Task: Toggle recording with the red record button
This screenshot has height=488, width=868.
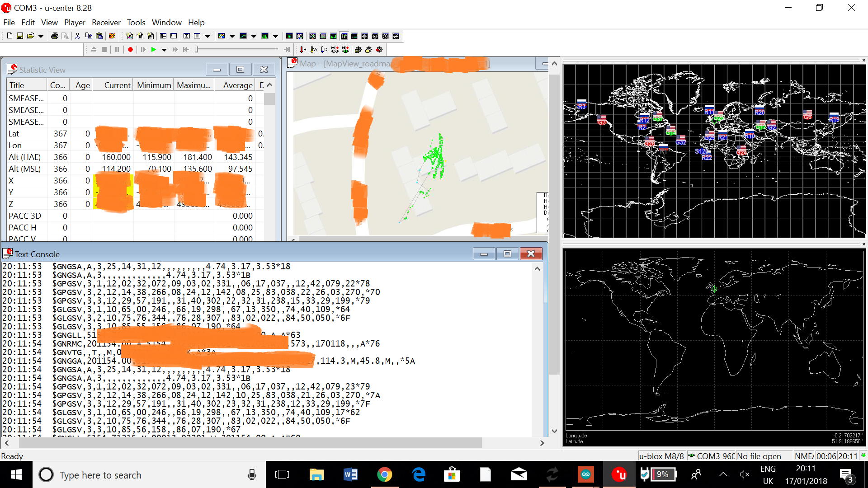Action: pos(130,49)
